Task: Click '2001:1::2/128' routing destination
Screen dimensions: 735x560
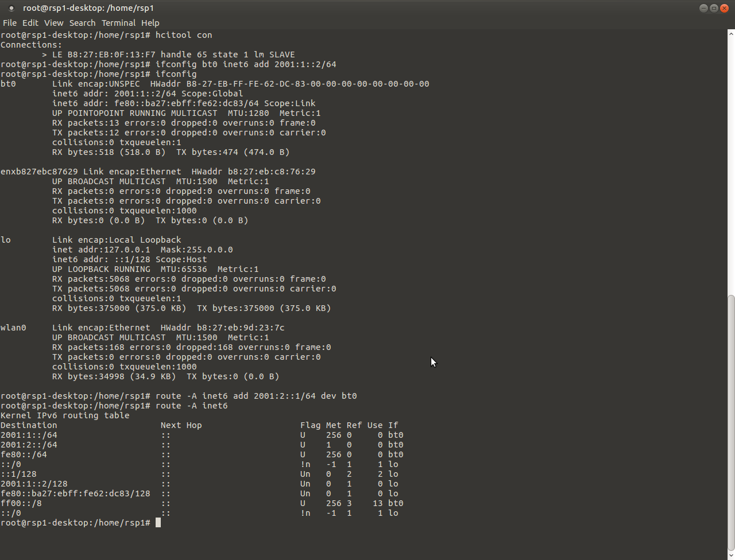Action: [x=34, y=484]
